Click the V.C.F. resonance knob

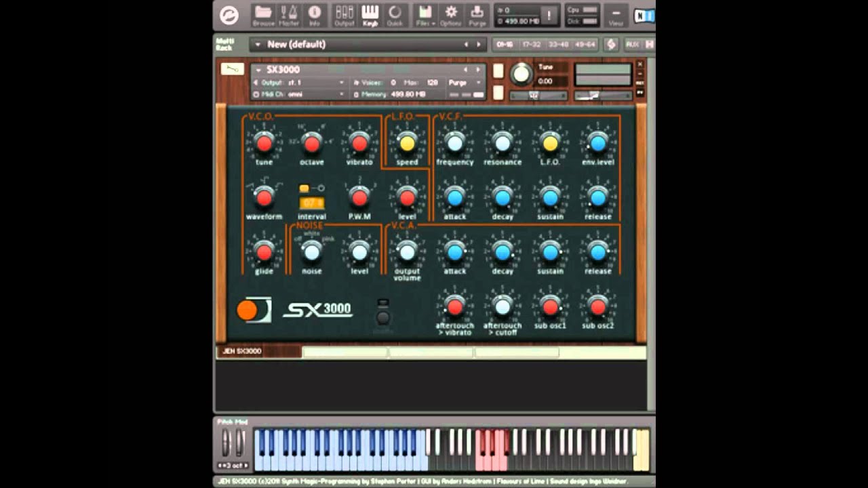[502, 143]
